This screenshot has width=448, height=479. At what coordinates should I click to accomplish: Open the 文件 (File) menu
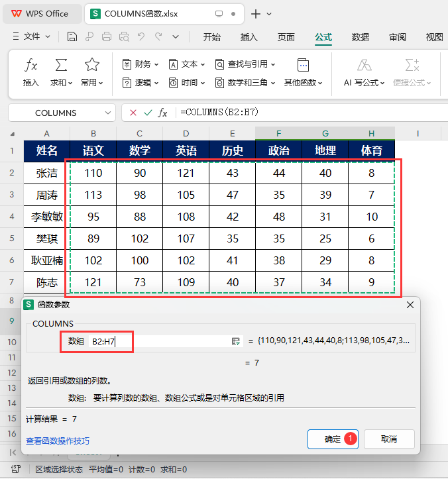click(x=31, y=36)
